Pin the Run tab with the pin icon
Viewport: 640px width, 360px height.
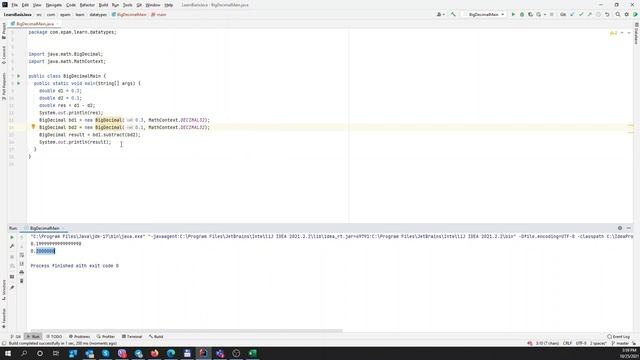[12, 287]
